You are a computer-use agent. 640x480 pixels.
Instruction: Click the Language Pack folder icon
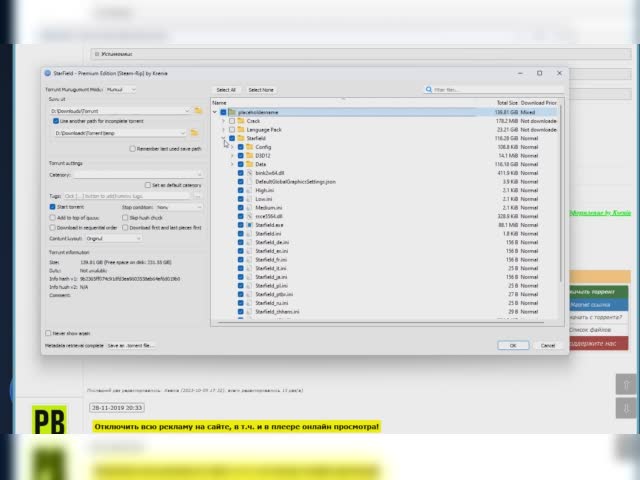(241, 129)
